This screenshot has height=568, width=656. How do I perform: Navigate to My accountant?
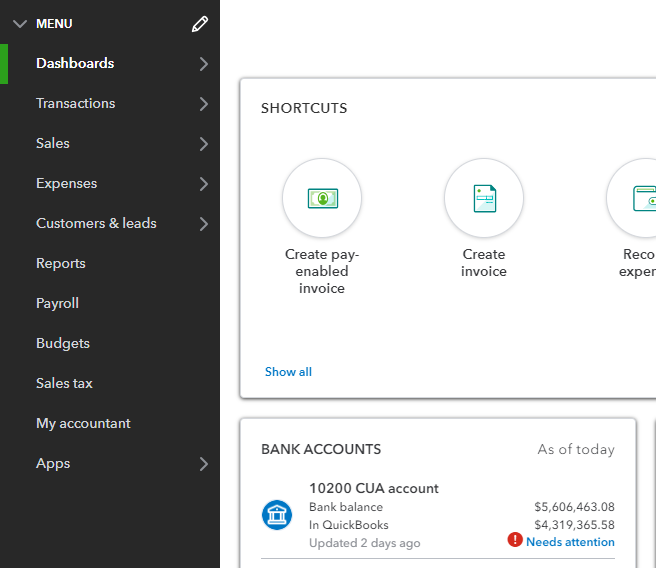click(83, 424)
